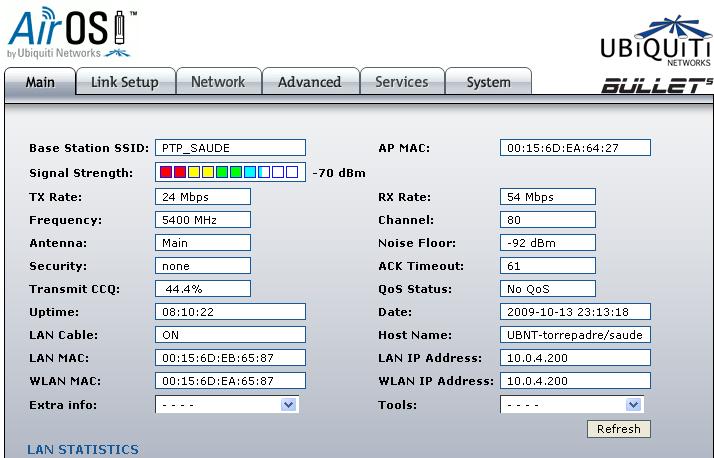
Task: Click the Noise Floor value -92 dBm
Action: click(548, 243)
